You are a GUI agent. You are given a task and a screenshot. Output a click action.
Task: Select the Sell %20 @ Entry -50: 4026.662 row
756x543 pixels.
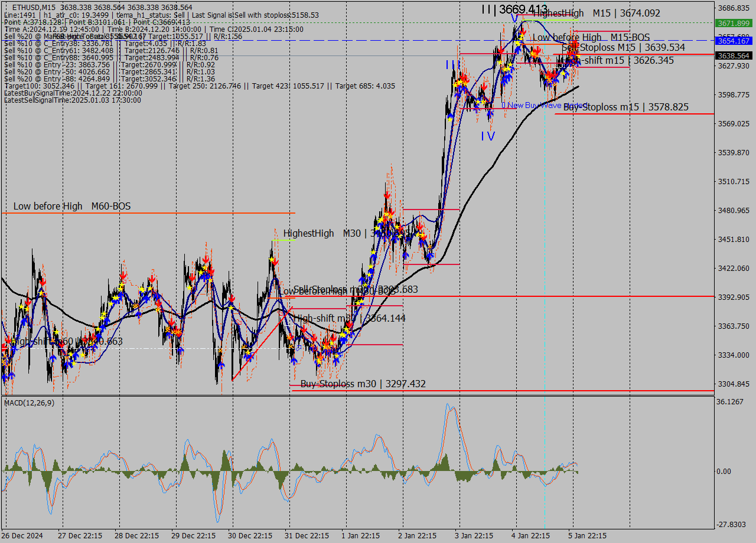[x=109, y=71]
